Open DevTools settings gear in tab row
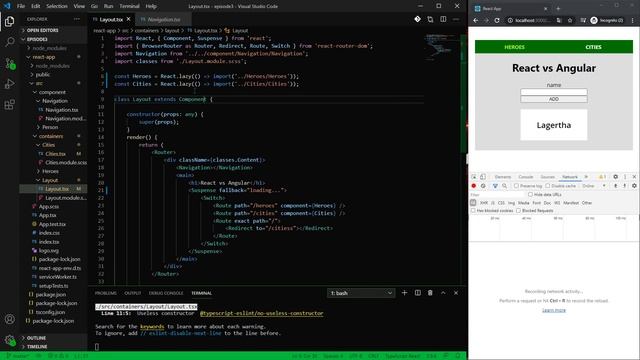Image resolution: width=640 pixels, height=360 pixels. [x=616, y=177]
